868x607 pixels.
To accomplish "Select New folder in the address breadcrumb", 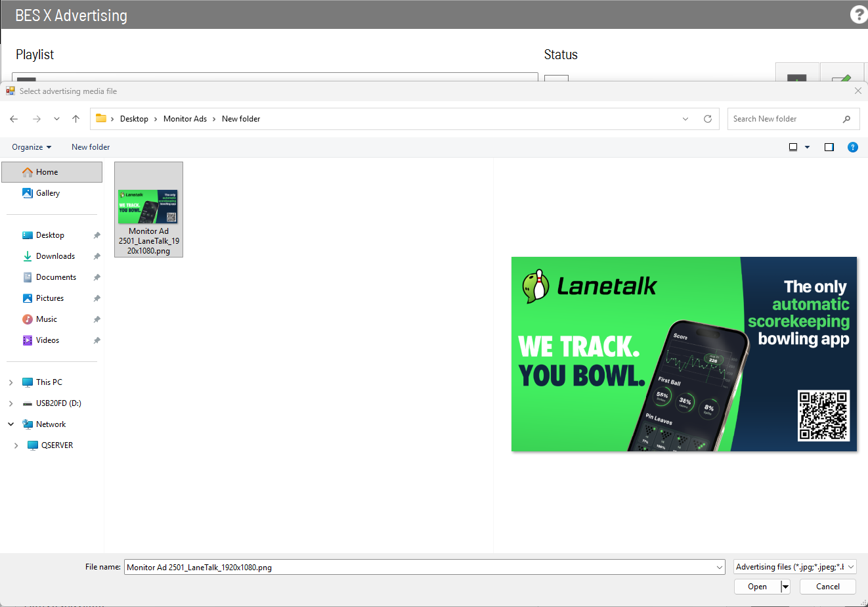I will [241, 119].
